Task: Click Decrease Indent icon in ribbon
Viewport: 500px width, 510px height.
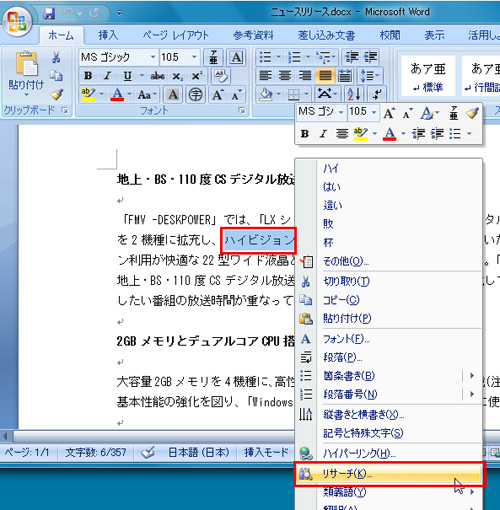Action: click(x=351, y=57)
